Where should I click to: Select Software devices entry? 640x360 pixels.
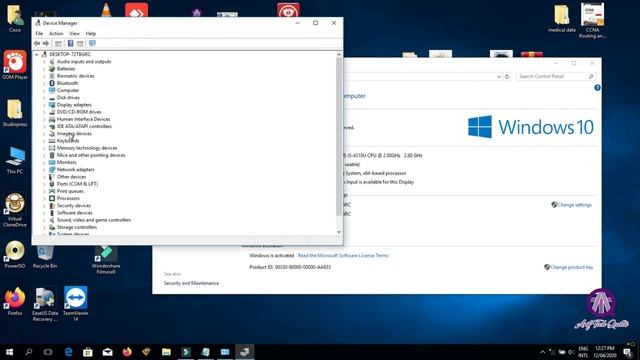[x=75, y=213]
